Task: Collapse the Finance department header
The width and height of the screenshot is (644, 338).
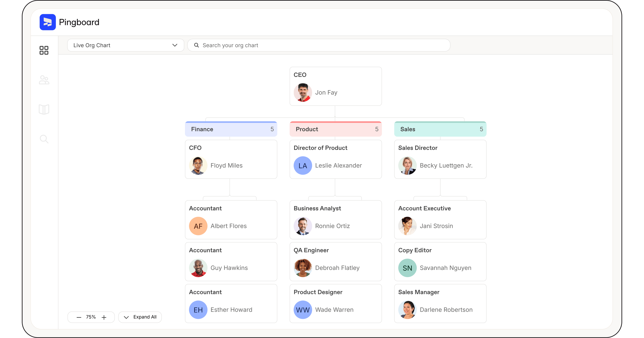Action: [231, 129]
